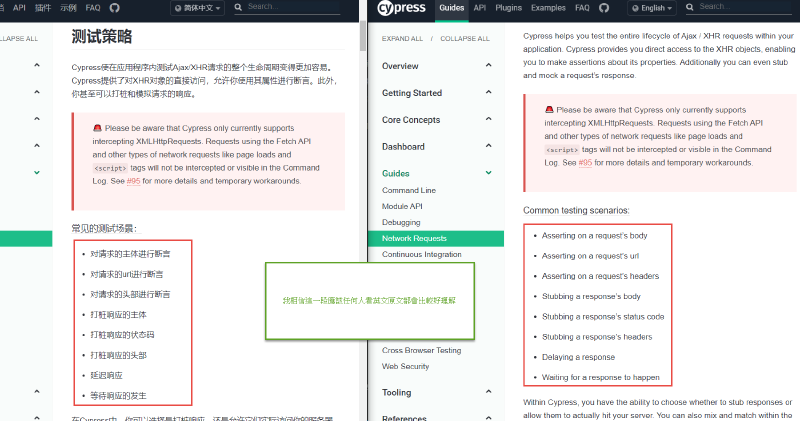Go to Cross Browser Testing page
This screenshot has width=800, height=421.
pos(421,351)
